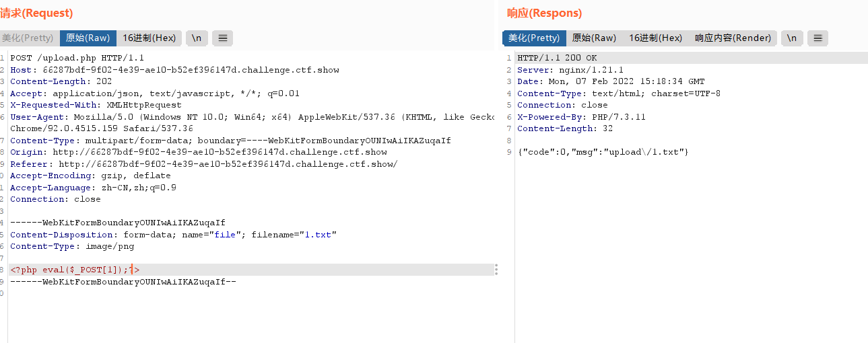The width and height of the screenshot is (868, 343).
Task: Click the Referer header line
Action: (x=204, y=164)
